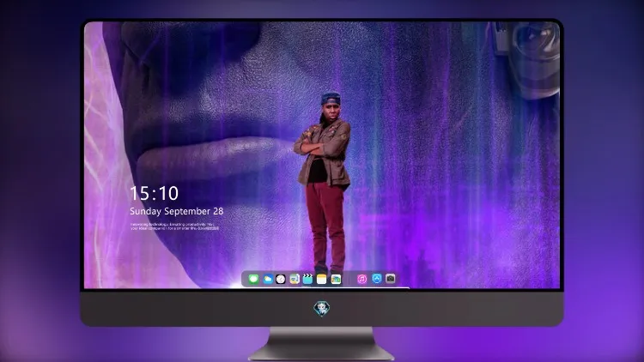Click the 15:10 clock widget
Image resolution: width=644 pixels, height=362 pixels.
point(154,193)
